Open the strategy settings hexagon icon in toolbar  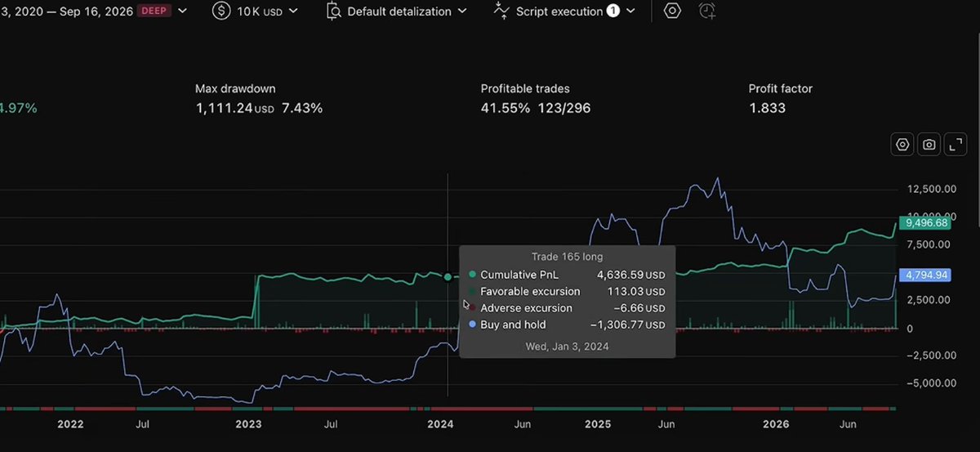[672, 11]
